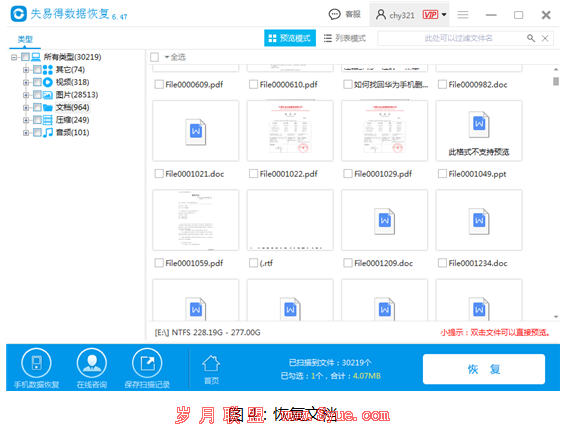The width and height of the screenshot is (562, 425).
Task: Click the Word icon in File0001049.ppt thumbnail
Action: tap(479, 124)
